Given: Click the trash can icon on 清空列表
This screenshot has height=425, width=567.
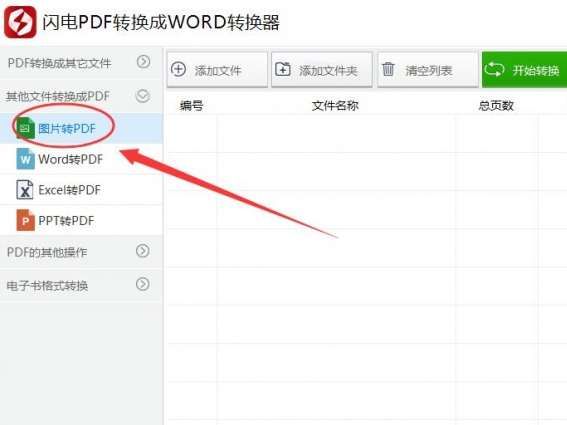Looking at the screenshot, I should point(388,69).
